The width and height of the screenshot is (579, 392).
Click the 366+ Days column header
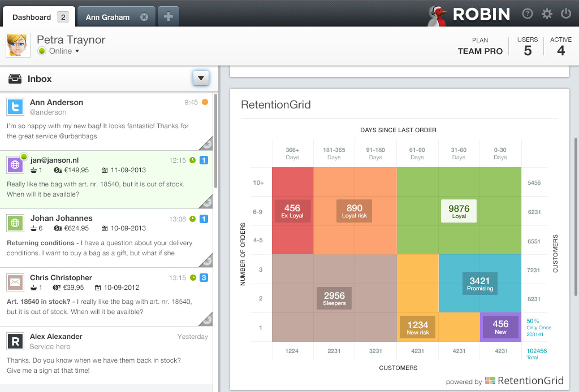(292, 154)
